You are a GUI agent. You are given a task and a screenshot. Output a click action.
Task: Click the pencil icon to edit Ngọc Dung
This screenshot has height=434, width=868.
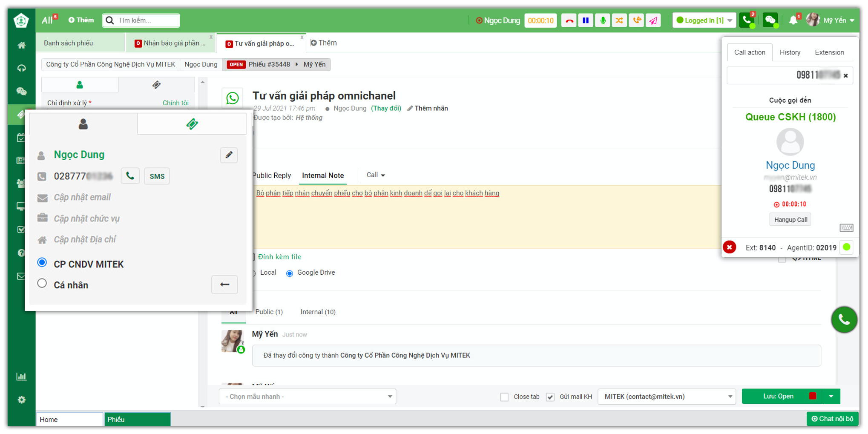(229, 155)
